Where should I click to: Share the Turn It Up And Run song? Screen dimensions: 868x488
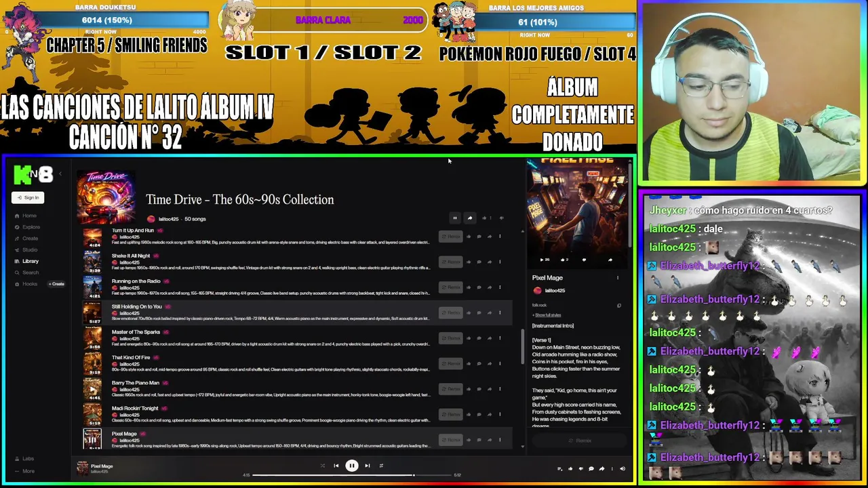click(489, 237)
